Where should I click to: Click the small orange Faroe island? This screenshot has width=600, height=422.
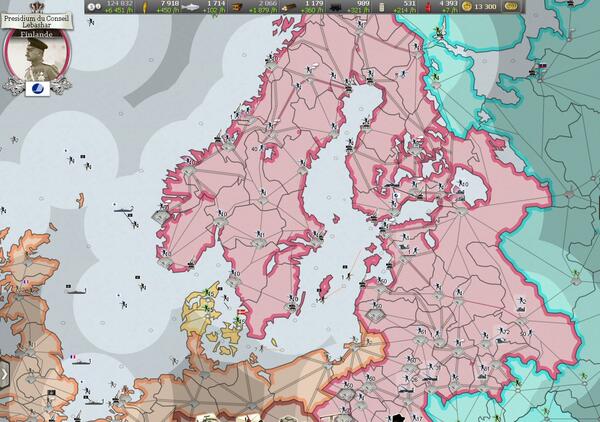[80, 200]
